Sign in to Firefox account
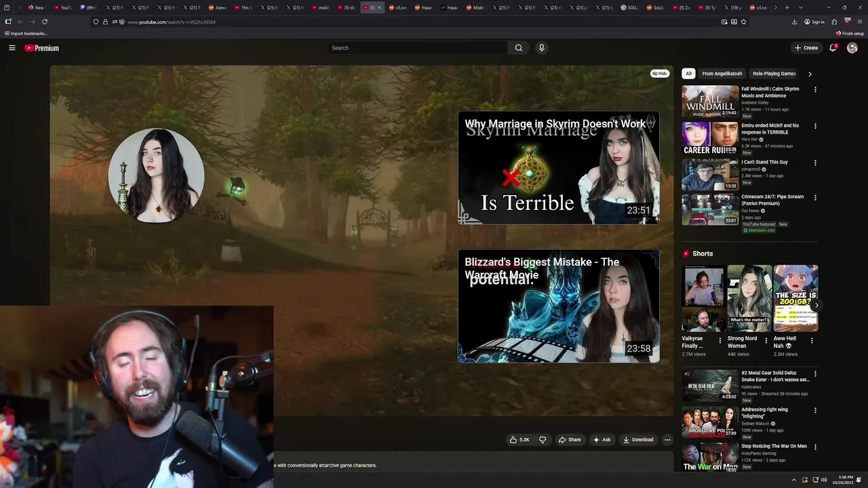 pos(814,22)
